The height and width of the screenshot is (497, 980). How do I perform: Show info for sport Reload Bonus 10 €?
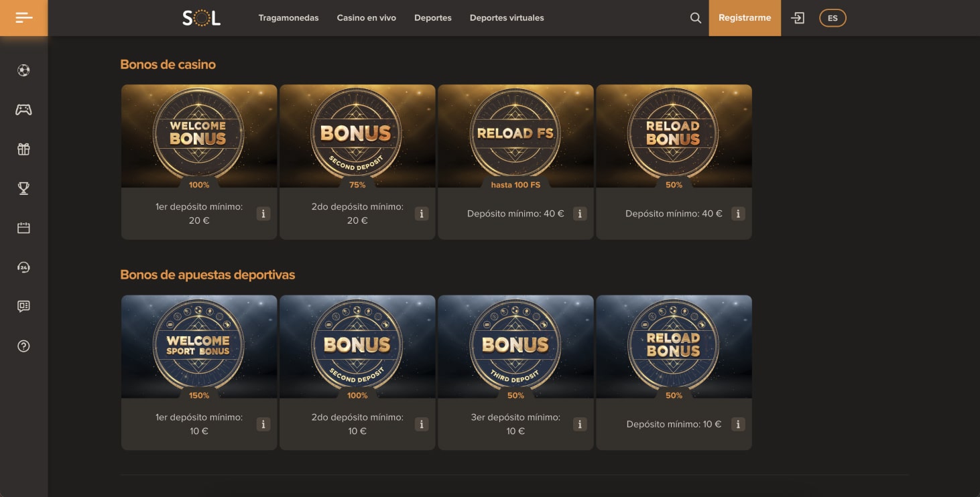point(738,424)
